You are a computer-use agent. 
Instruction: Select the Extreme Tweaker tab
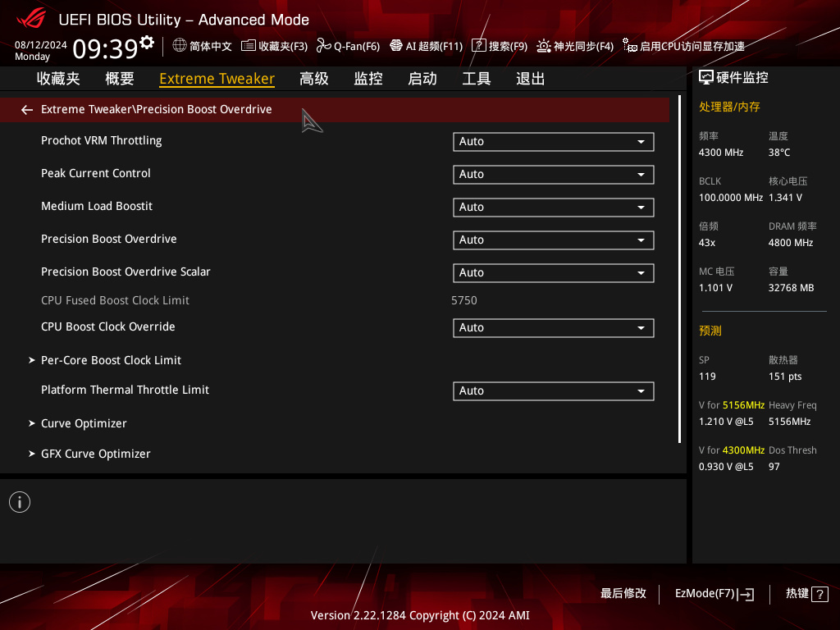pyautogui.click(x=217, y=79)
